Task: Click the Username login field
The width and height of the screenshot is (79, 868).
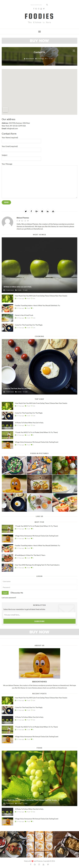Action: pos(39,581)
